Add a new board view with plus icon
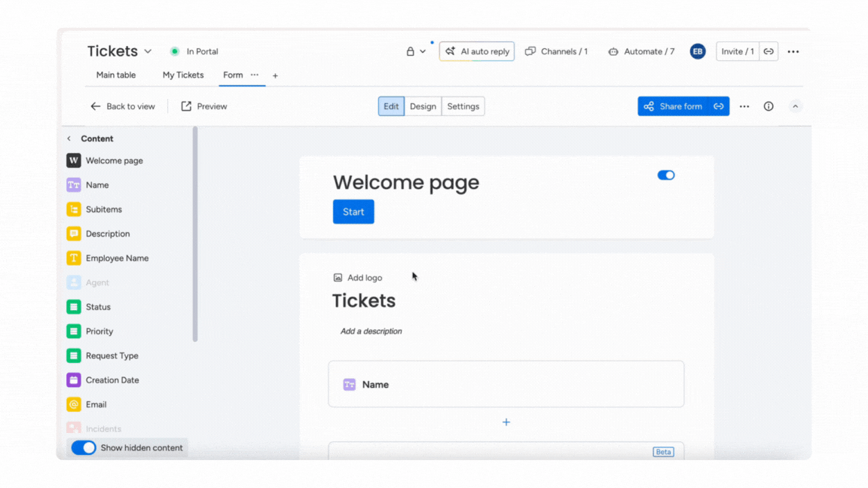The image size is (868, 488). [275, 75]
